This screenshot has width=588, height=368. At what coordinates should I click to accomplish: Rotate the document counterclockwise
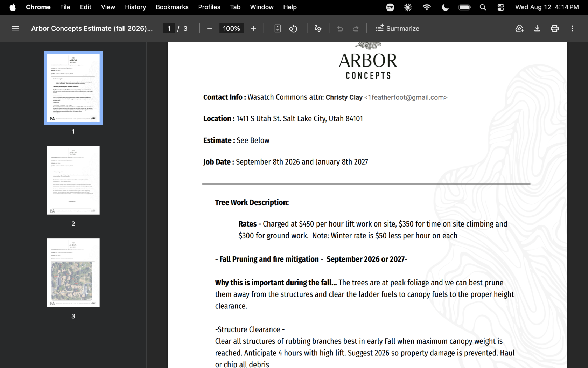(293, 28)
